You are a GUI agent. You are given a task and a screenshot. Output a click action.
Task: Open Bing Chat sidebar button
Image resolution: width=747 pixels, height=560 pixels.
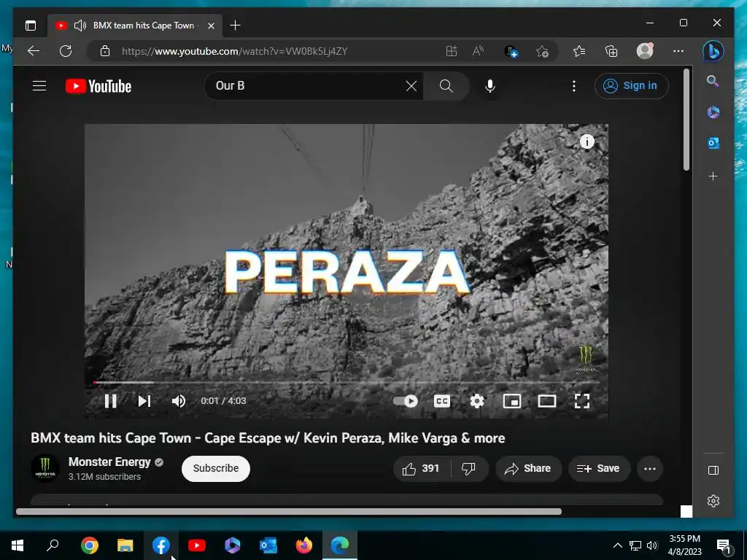click(713, 51)
